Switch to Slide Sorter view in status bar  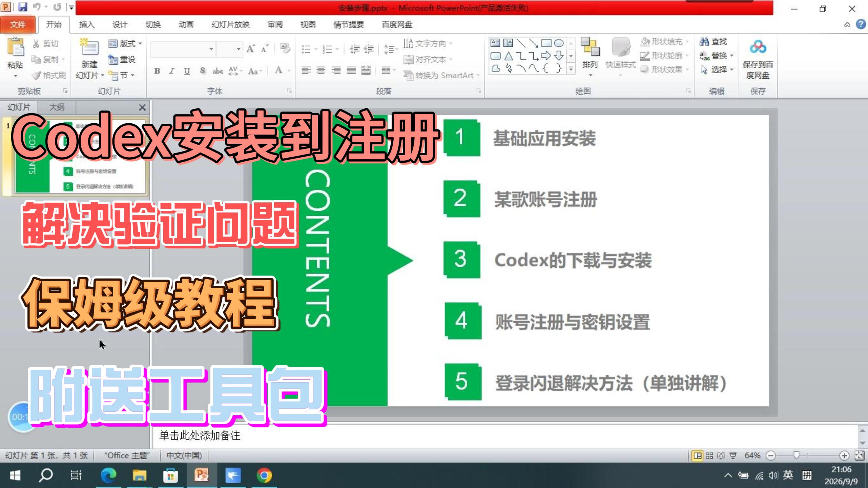tap(709, 456)
